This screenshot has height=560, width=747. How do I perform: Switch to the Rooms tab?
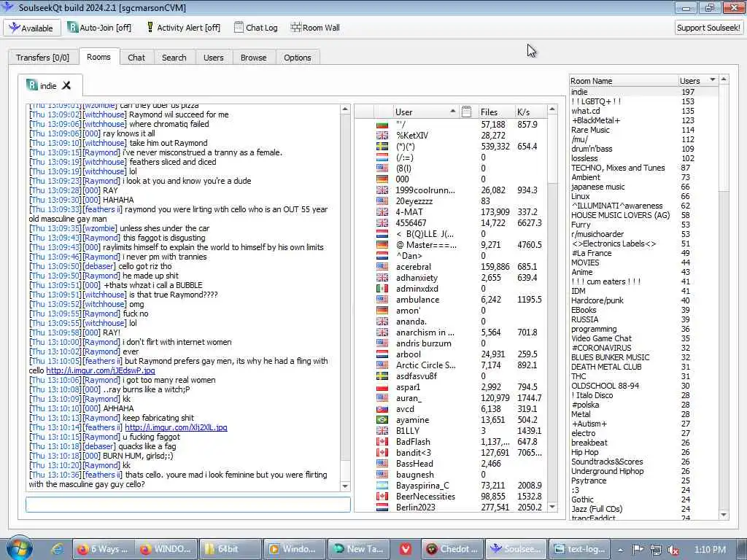98,57
